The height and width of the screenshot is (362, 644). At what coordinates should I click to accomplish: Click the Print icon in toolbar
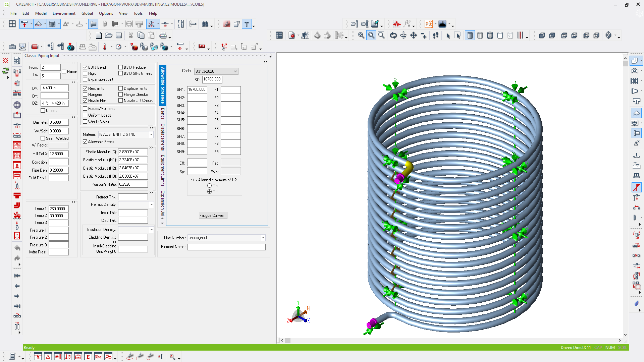[163, 35]
